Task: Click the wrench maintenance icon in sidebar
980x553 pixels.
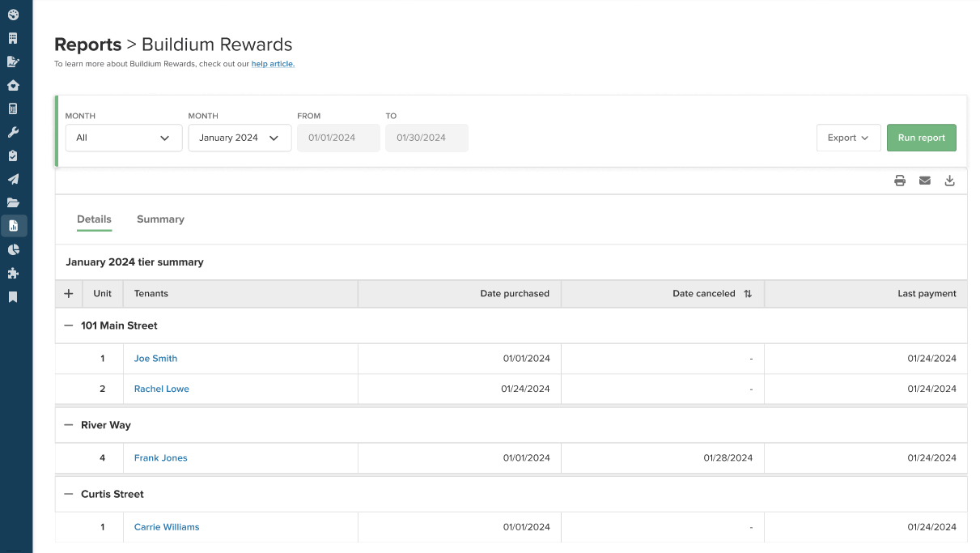Action: click(13, 132)
